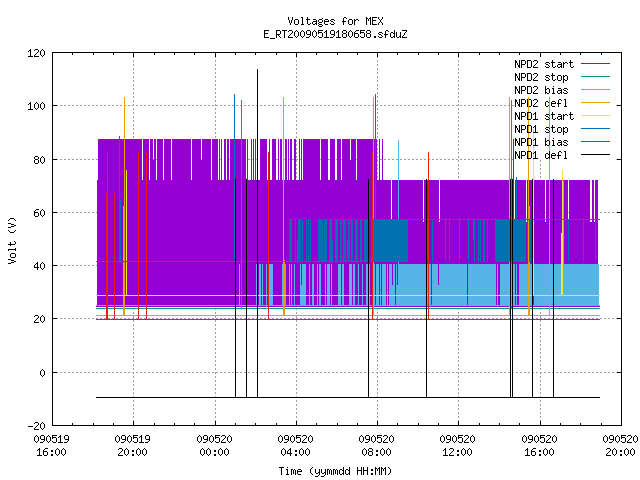Viewport: 640px width, 480px height.
Task: Click the y-axis tick label 0
Action: (x=42, y=373)
